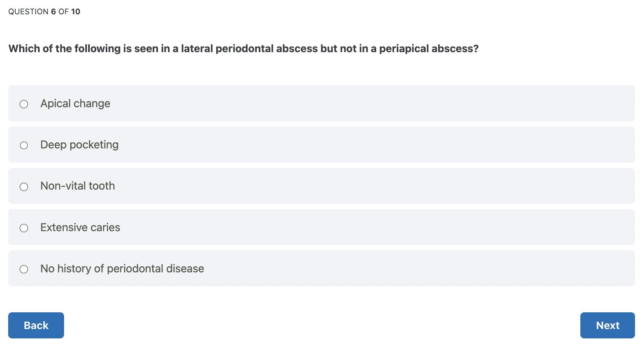This screenshot has height=349, width=644.
Task: Choose the Deep pocketing radio button
Action: (24, 145)
